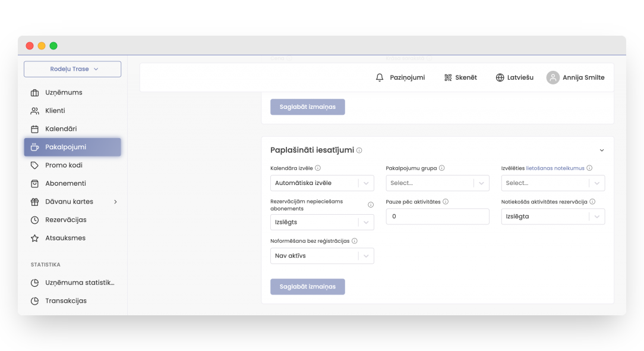Click the bottom Saglabāt izmaiņas button
Screen dimensions: 644x351
point(307,287)
